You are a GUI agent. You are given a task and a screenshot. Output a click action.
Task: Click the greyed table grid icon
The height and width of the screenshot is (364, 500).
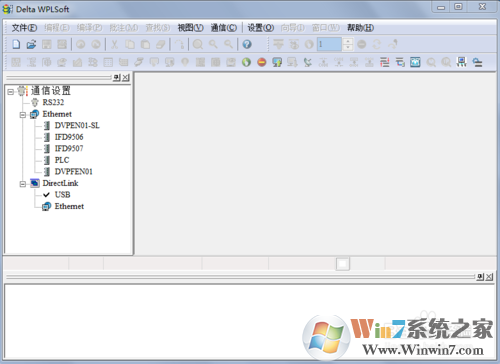[108, 62]
